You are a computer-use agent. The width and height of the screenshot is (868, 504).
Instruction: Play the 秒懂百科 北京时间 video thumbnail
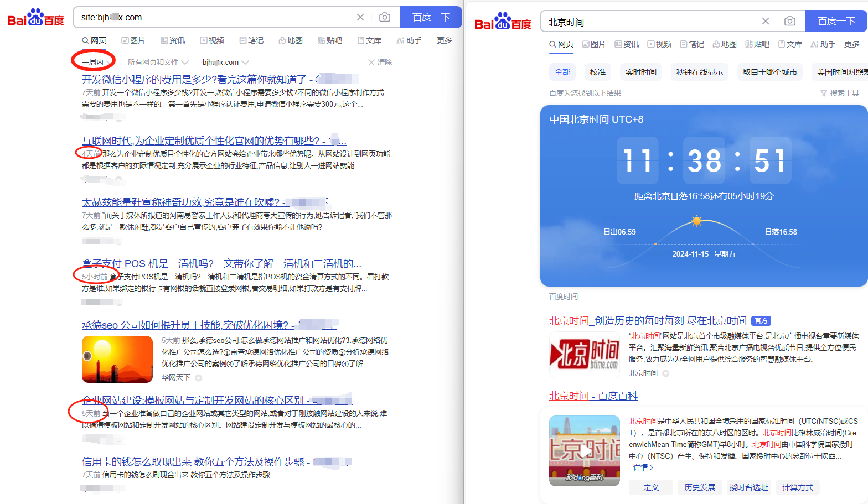tap(585, 451)
